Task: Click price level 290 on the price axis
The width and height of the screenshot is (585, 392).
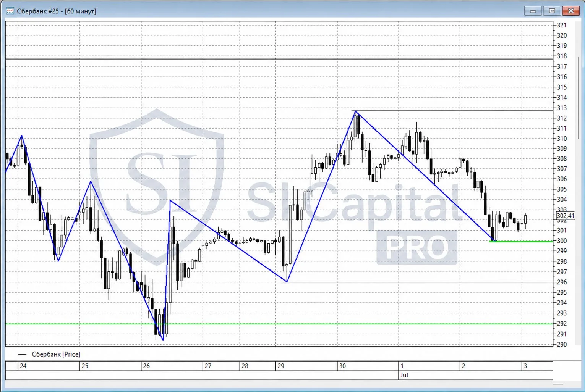Action: (x=562, y=344)
